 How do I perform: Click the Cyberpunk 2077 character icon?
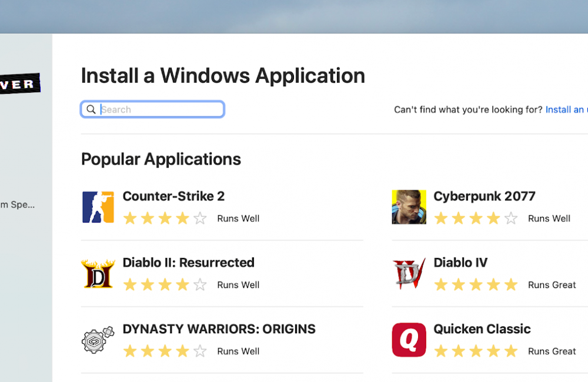[409, 207]
